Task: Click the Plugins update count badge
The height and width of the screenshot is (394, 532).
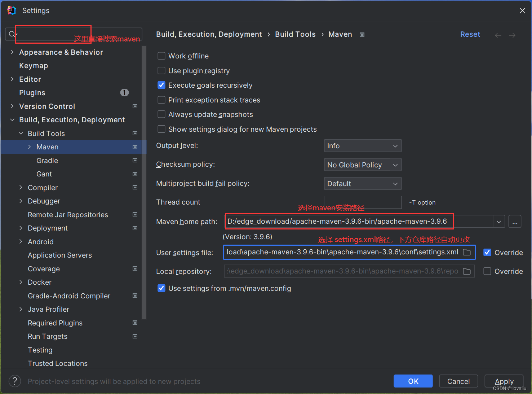Action: click(x=124, y=93)
